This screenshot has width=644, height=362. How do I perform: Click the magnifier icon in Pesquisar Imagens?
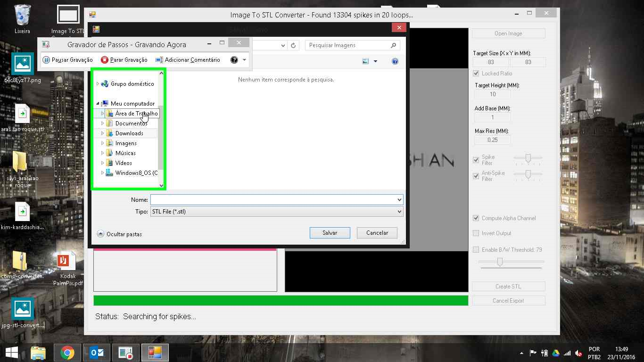(393, 45)
